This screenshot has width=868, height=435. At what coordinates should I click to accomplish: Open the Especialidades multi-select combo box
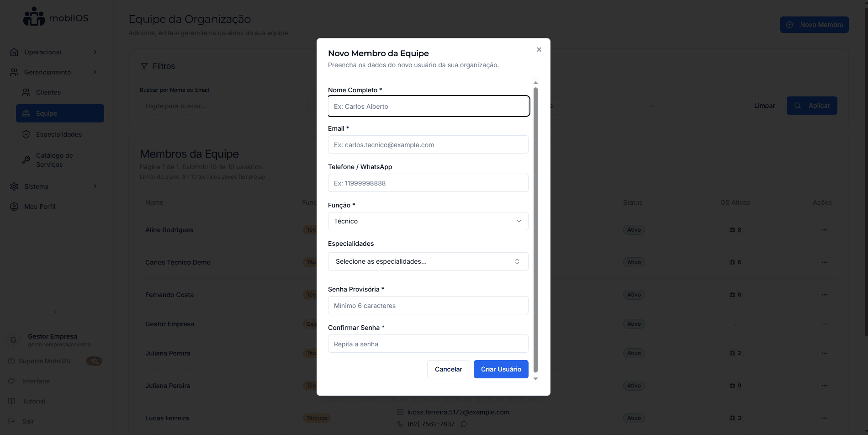428,261
